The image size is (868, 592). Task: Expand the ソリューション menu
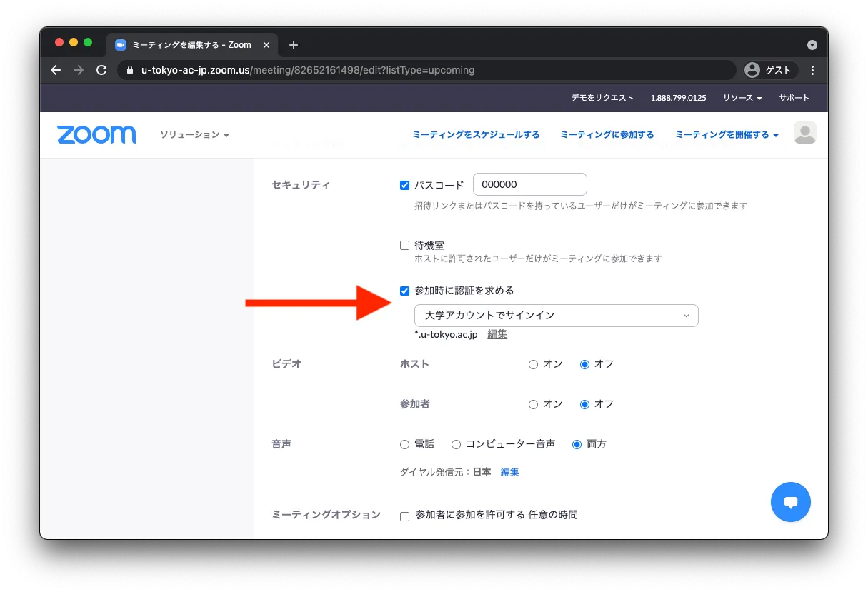(x=194, y=135)
